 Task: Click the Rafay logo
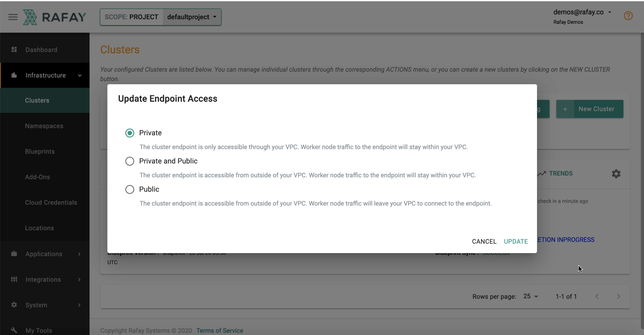(55, 17)
